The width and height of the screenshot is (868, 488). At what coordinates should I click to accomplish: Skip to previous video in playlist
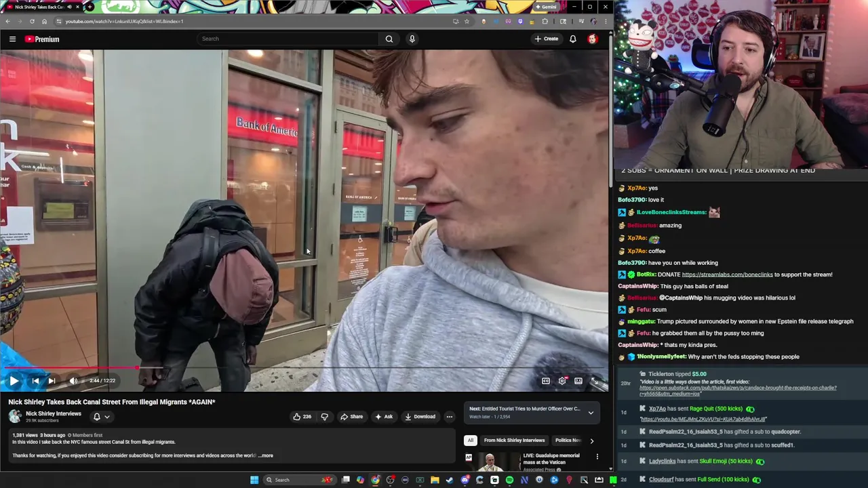click(x=35, y=381)
